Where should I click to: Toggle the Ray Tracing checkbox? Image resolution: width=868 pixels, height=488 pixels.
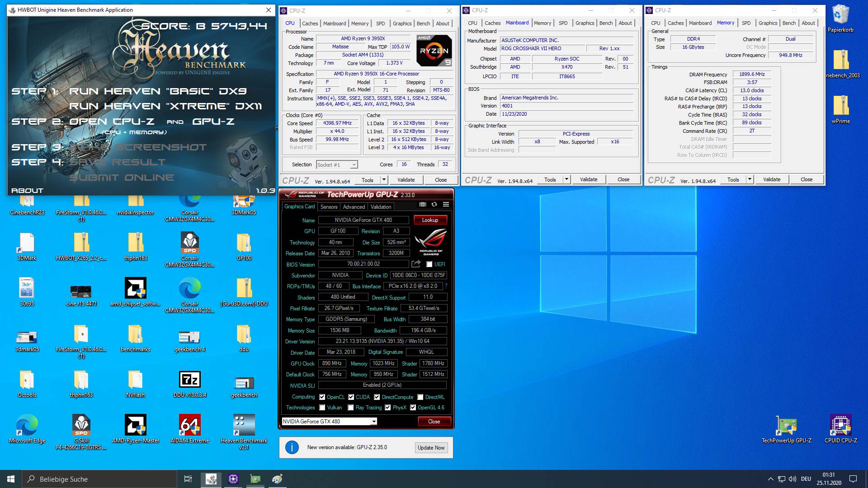click(350, 408)
